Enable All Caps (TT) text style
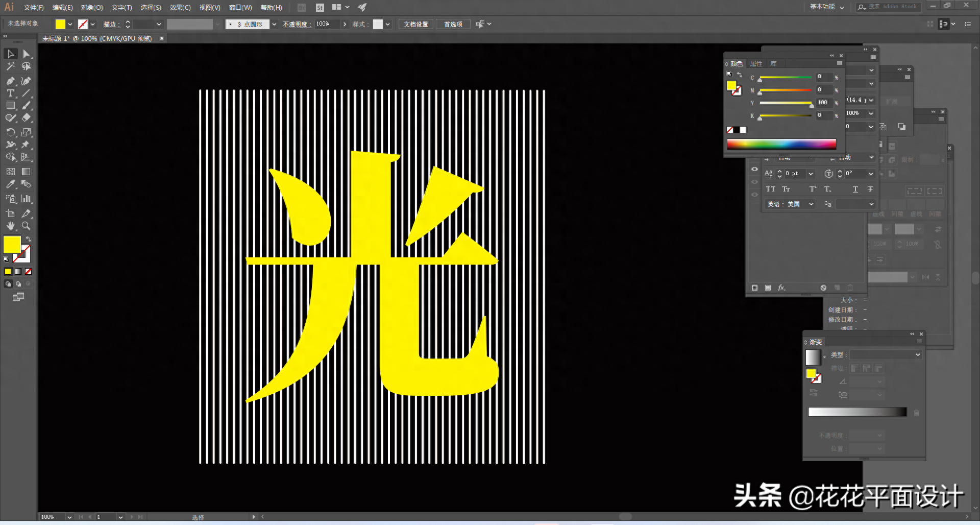The height and width of the screenshot is (525, 980). (770, 189)
